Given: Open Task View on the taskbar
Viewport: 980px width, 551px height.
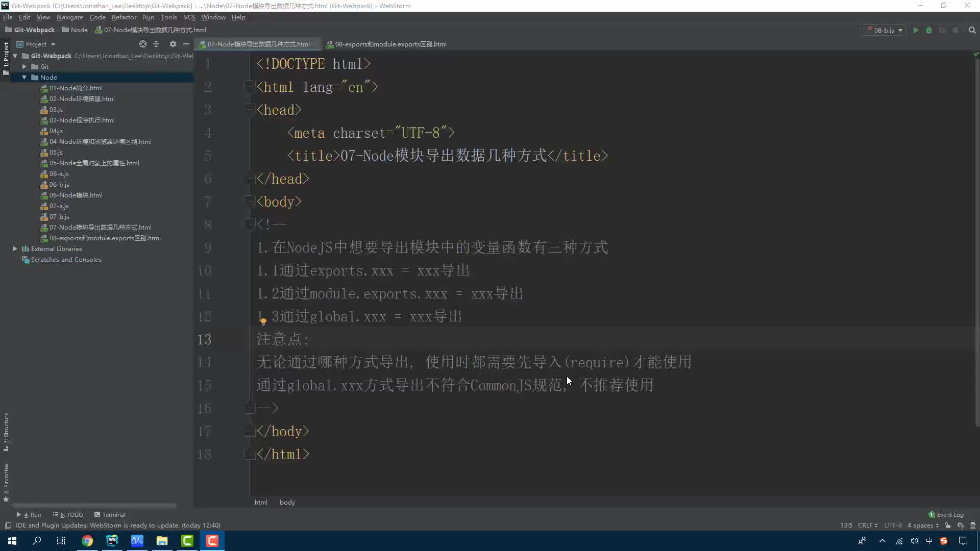Looking at the screenshot, I should pos(61,541).
